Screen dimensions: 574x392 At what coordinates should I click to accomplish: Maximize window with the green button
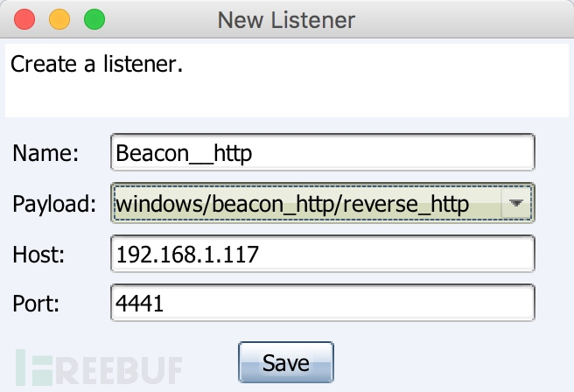[94, 19]
